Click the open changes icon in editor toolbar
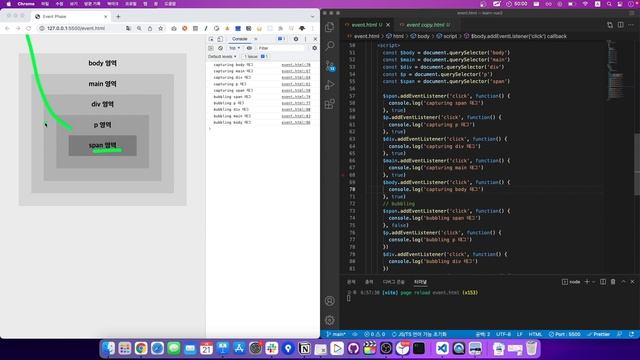 coord(610,25)
